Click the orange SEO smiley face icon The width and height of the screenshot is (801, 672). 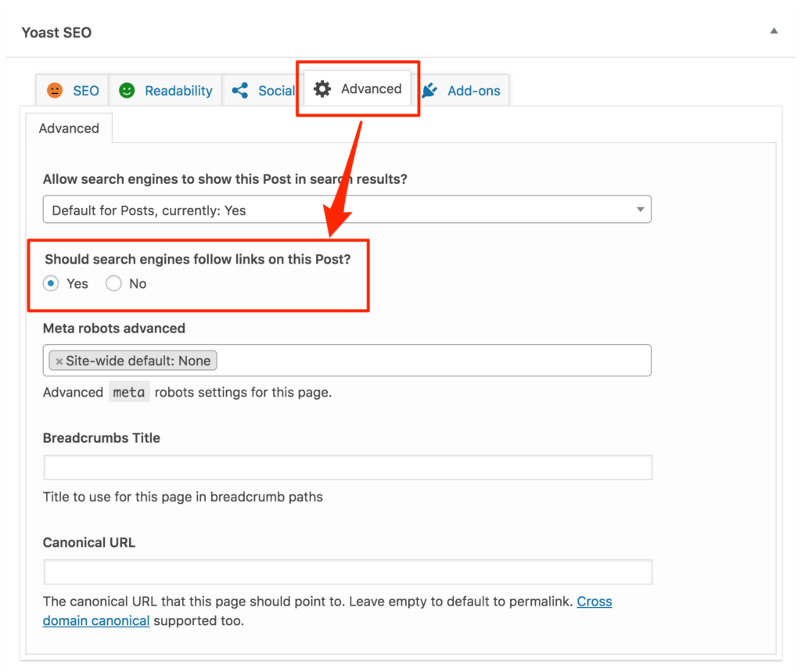(55, 91)
